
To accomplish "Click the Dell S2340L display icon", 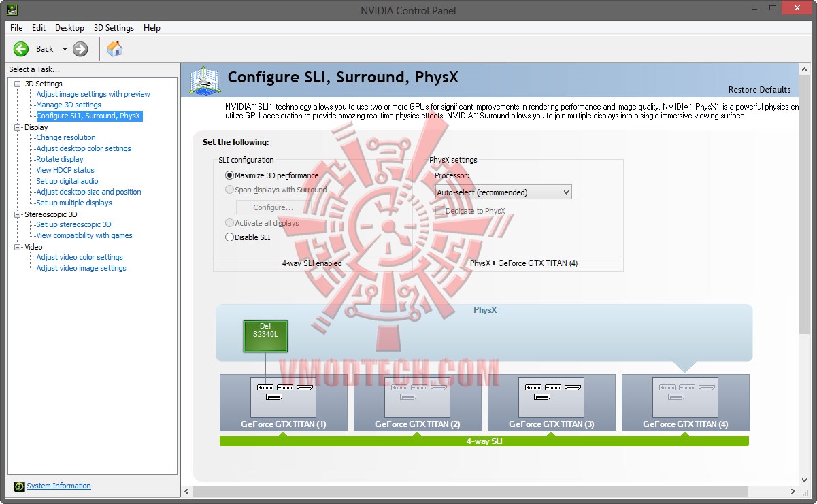I will point(265,336).
